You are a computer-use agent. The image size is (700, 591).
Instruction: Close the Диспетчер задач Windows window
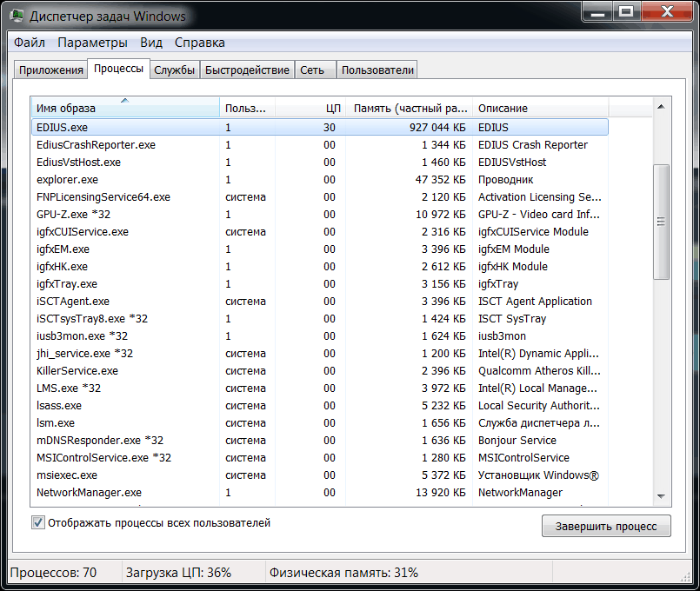click(x=666, y=12)
